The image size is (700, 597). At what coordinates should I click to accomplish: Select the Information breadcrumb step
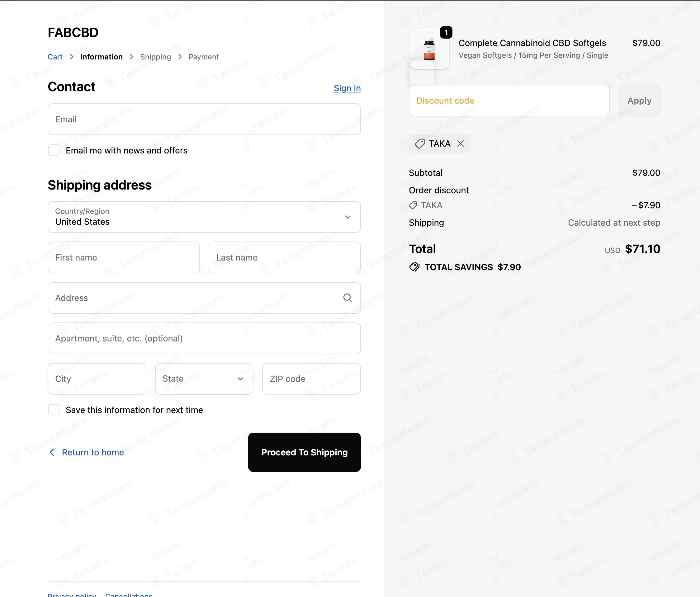tap(101, 57)
